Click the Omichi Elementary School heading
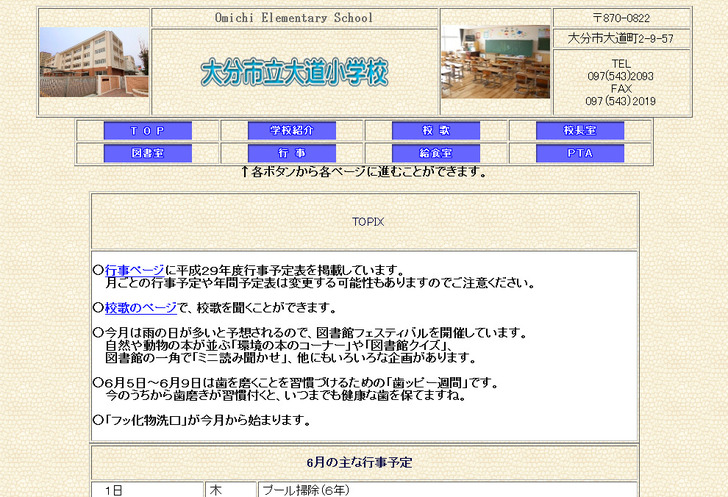728x497 pixels. pos(294,18)
